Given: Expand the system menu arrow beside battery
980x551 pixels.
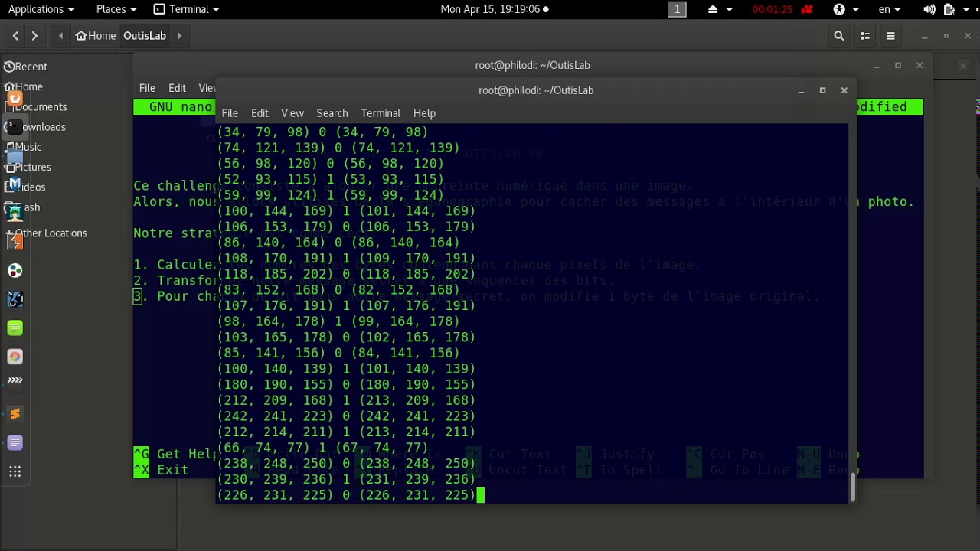Looking at the screenshot, I should click(967, 9).
